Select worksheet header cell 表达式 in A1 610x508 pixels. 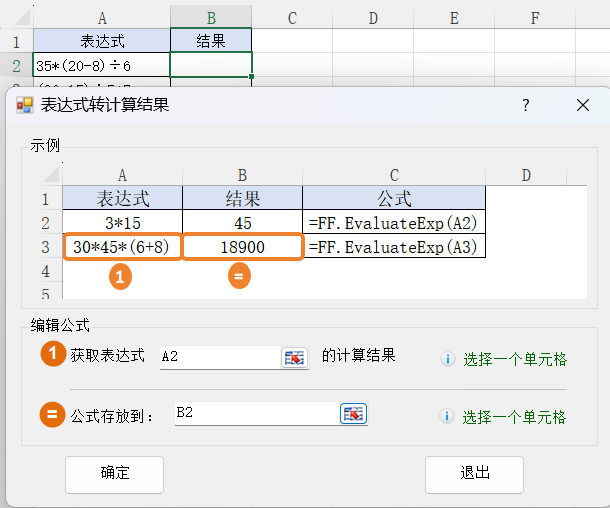pos(101,41)
